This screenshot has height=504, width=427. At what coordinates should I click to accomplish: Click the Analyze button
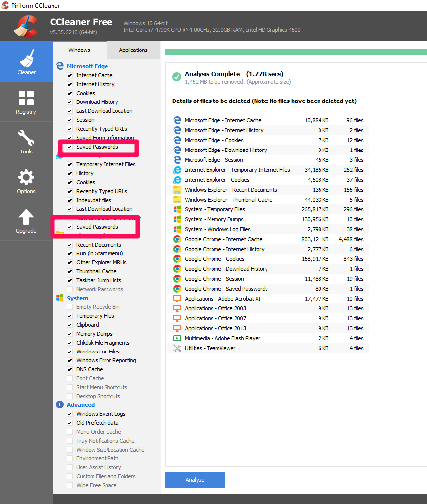pos(195,480)
